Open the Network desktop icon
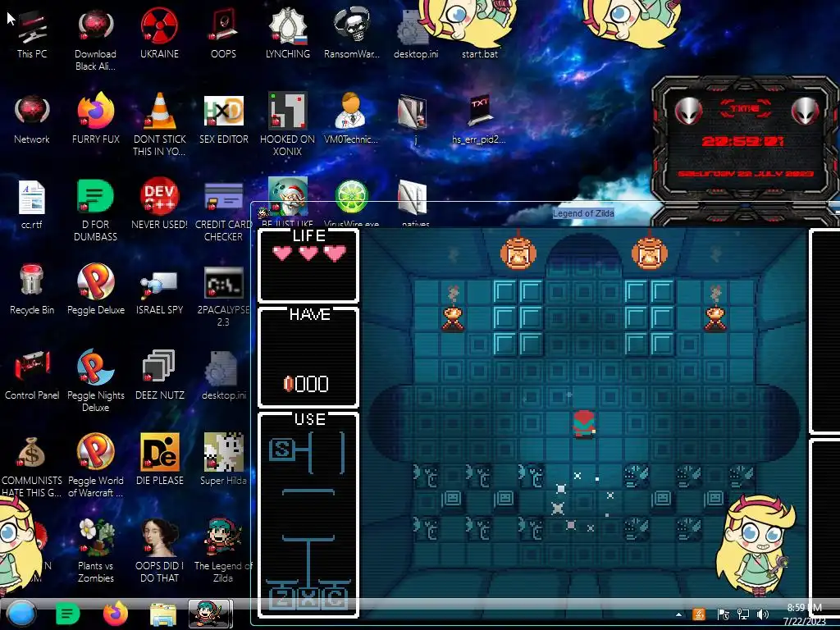The width and height of the screenshot is (840, 630). [32, 118]
